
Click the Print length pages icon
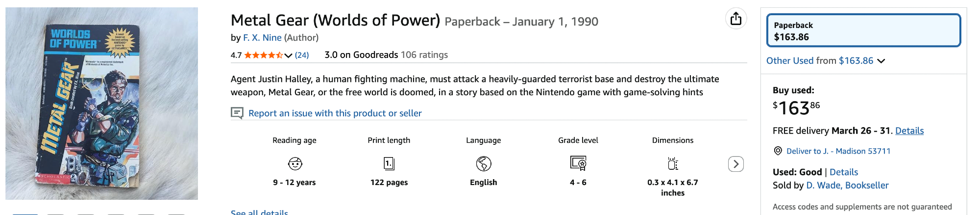pyautogui.click(x=389, y=163)
